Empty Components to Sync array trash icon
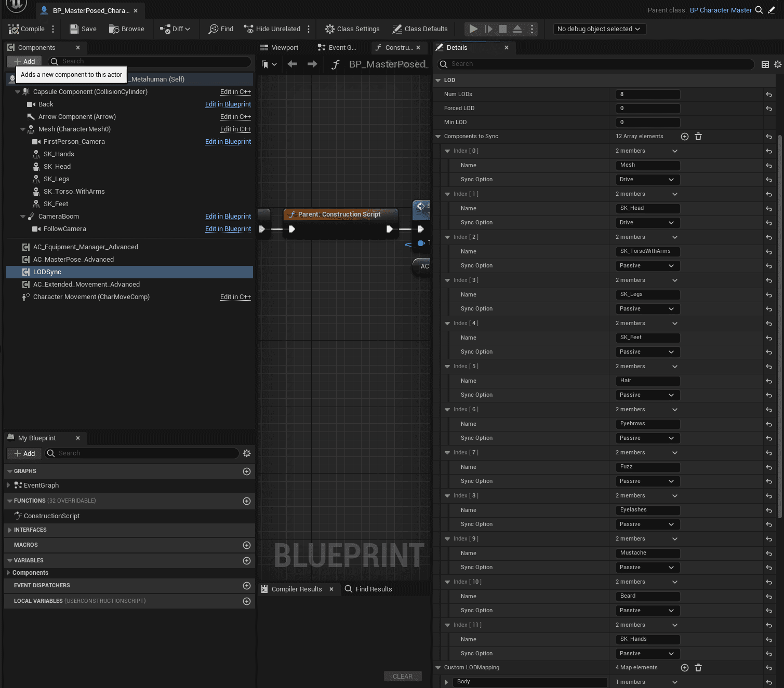 pos(698,137)
